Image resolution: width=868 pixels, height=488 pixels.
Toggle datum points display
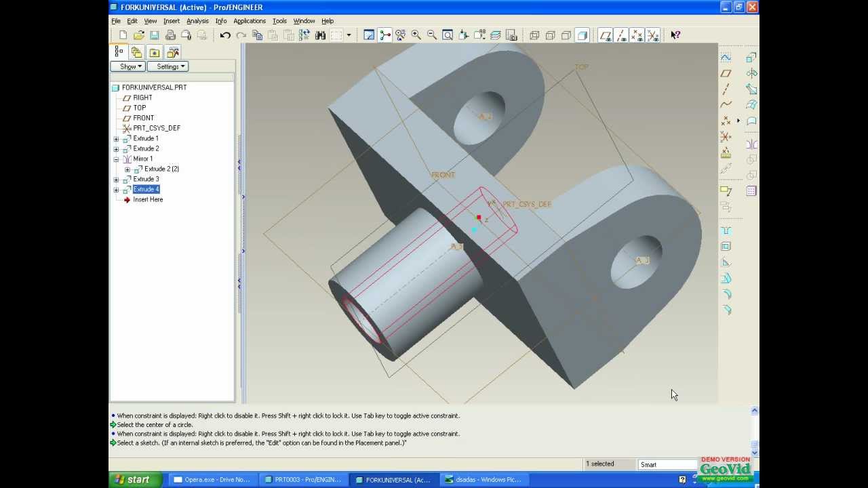637,35
